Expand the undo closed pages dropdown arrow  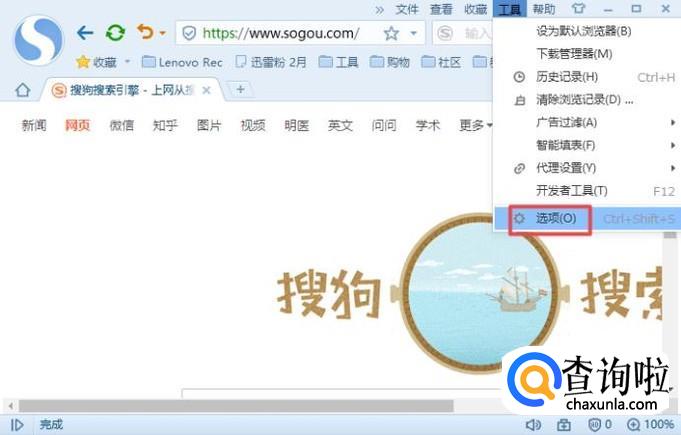click(162, 33)
